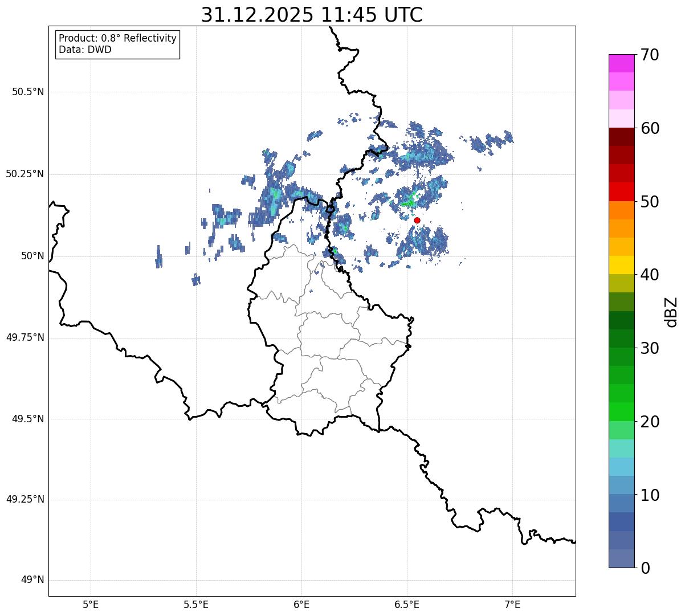This screenshot has height=616, width=685.
Task: Click the 7°E longitude label
Action: click(512, 604)
